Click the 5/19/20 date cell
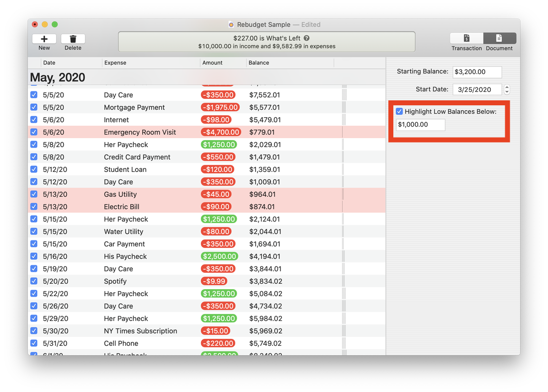 click(x=55, y=269)
